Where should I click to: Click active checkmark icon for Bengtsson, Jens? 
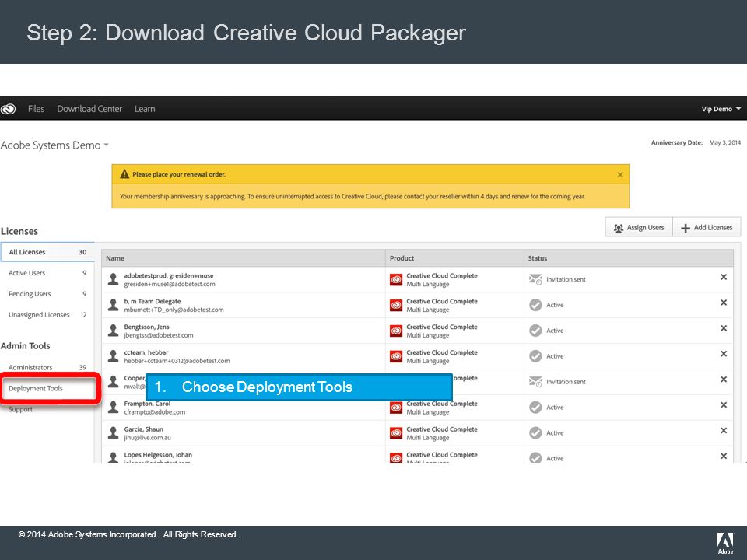click(535, 331)
